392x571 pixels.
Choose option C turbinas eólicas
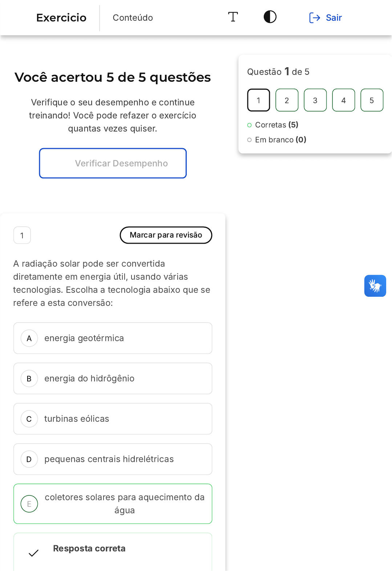(113, 419)
